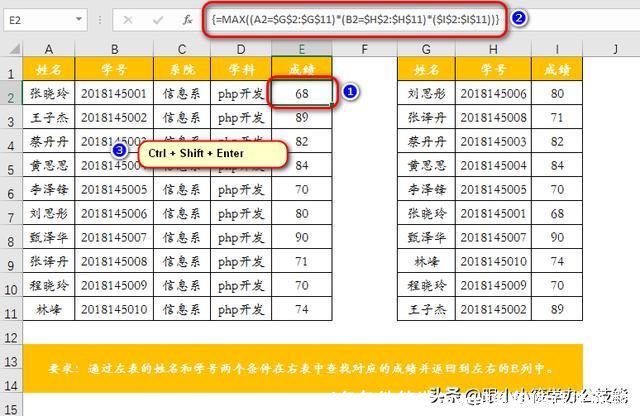Select column D header
This screenshot has width=640, height=416.
click(x=241, y=49)
